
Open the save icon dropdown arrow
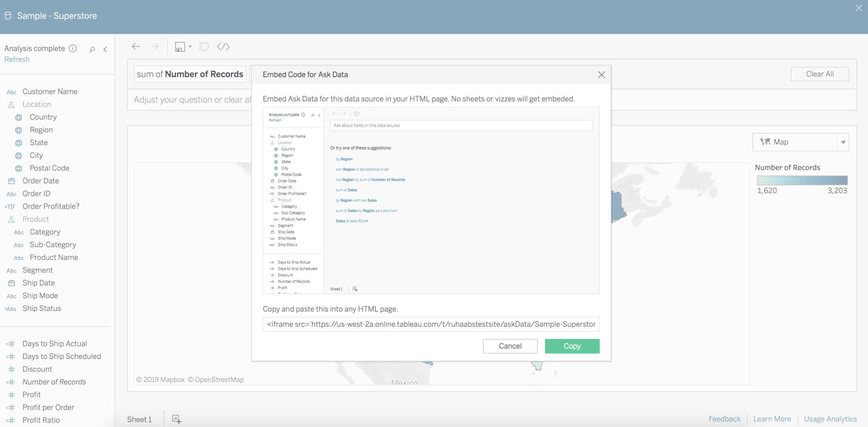[190, 47]
